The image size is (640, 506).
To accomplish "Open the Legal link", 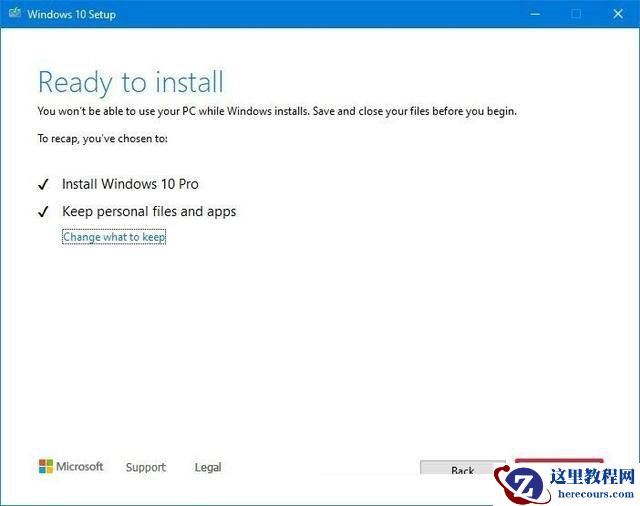I will pyautogui.click(x=208, y=467).
